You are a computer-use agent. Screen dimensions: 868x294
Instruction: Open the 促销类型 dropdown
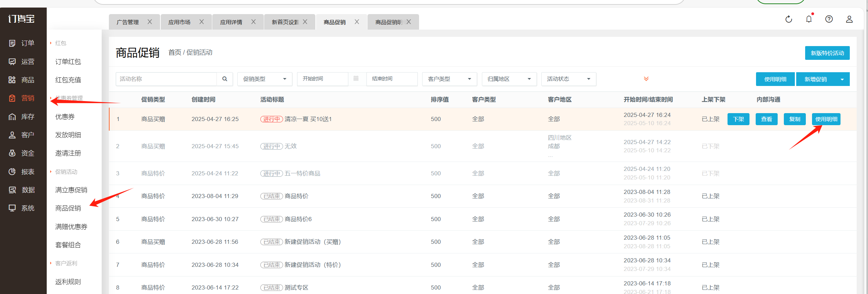(x=264, y=79)
